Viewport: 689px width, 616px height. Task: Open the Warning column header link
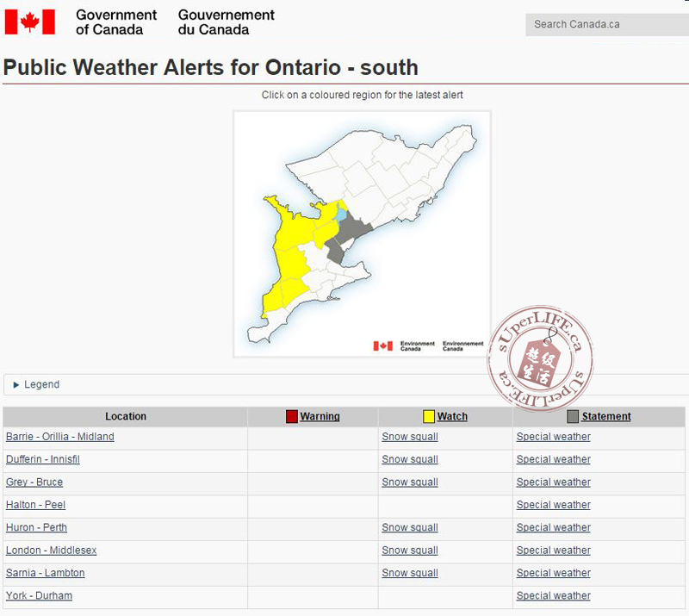320,417
